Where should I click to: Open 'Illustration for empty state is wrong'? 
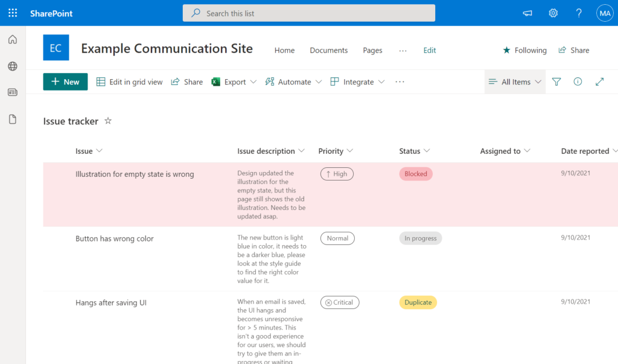point(135,174)
